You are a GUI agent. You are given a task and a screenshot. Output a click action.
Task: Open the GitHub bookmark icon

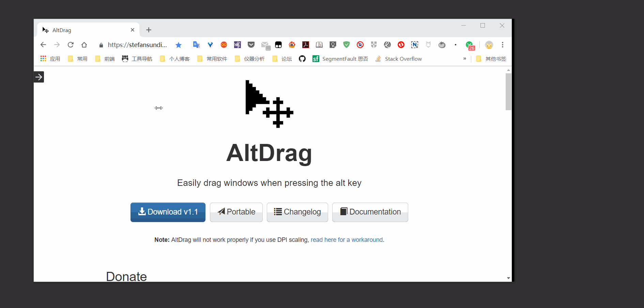click(x=302, y=59)
